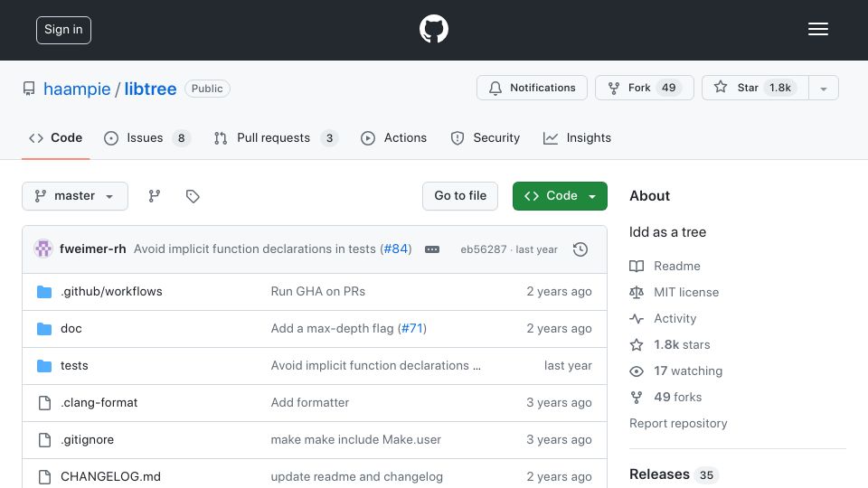Open 'Add formatter' commit message
The height and width of the screenshot is (488, 868).
(x=310, y=403)
